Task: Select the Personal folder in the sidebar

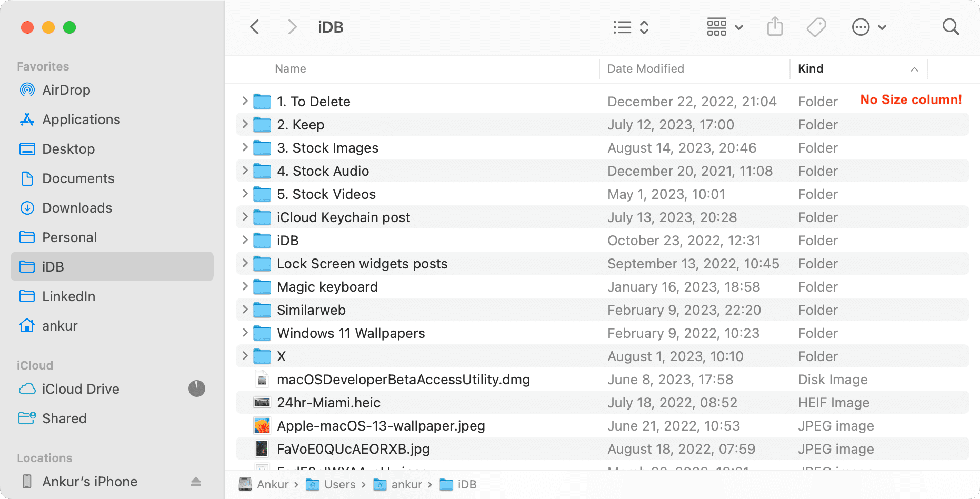Action: [70, 237]
